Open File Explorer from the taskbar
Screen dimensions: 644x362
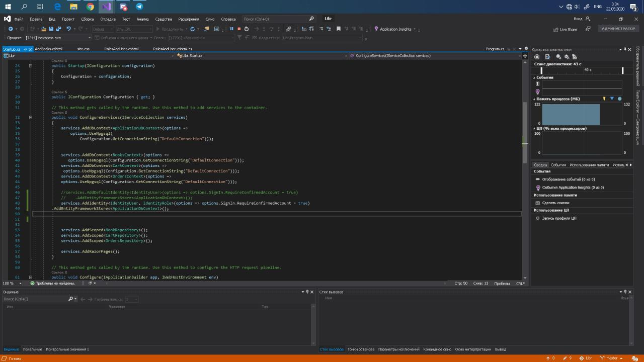(73, 7)
